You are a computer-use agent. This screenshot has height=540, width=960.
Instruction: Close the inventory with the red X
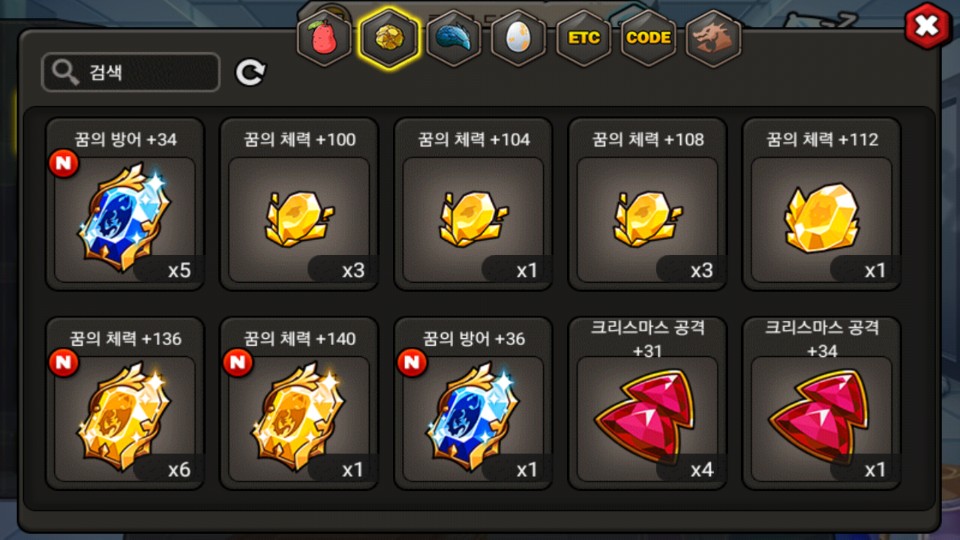(x=927, y=26)
